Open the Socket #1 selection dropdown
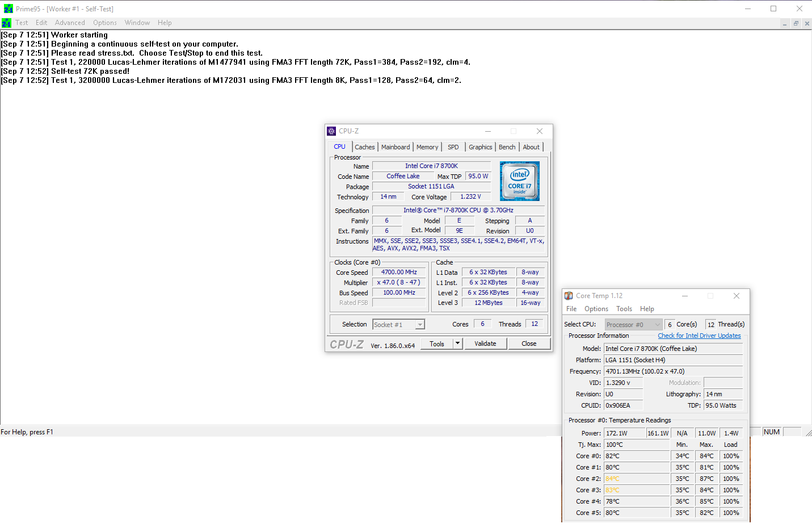This screenshot has width=812, height=532. point(399,325)
